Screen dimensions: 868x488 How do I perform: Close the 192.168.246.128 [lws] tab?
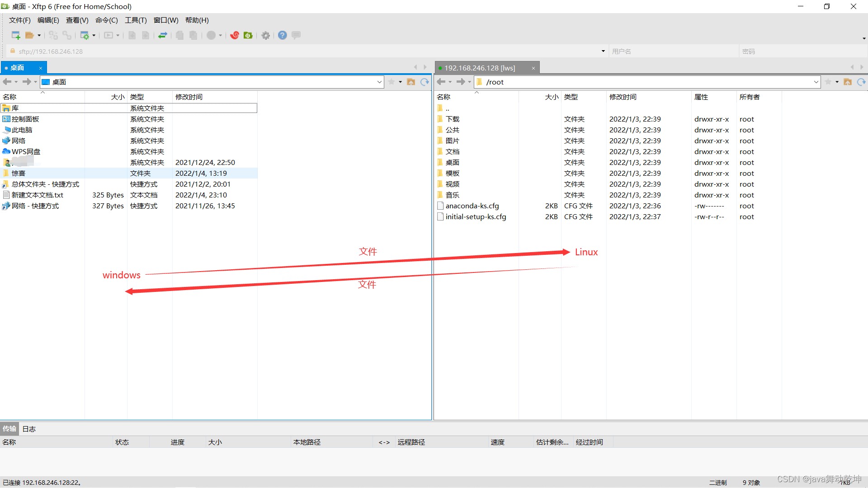click(533, 68)
